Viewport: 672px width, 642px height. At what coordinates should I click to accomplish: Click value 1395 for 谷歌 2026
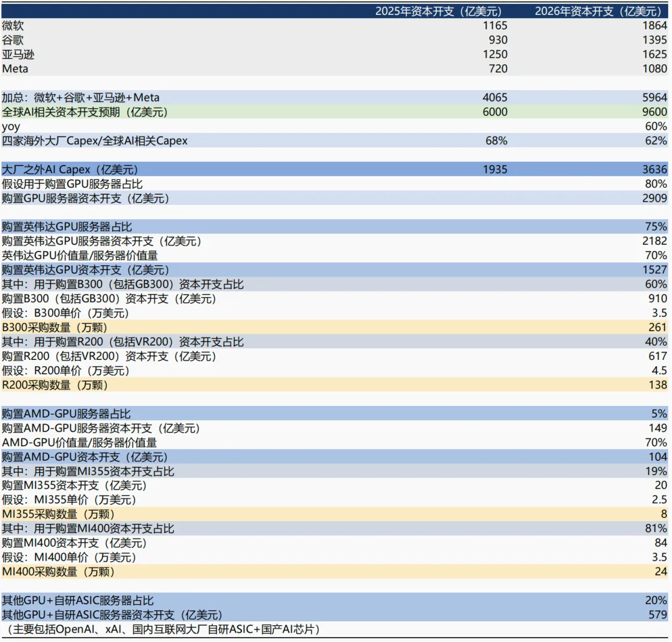click(655, 40)
